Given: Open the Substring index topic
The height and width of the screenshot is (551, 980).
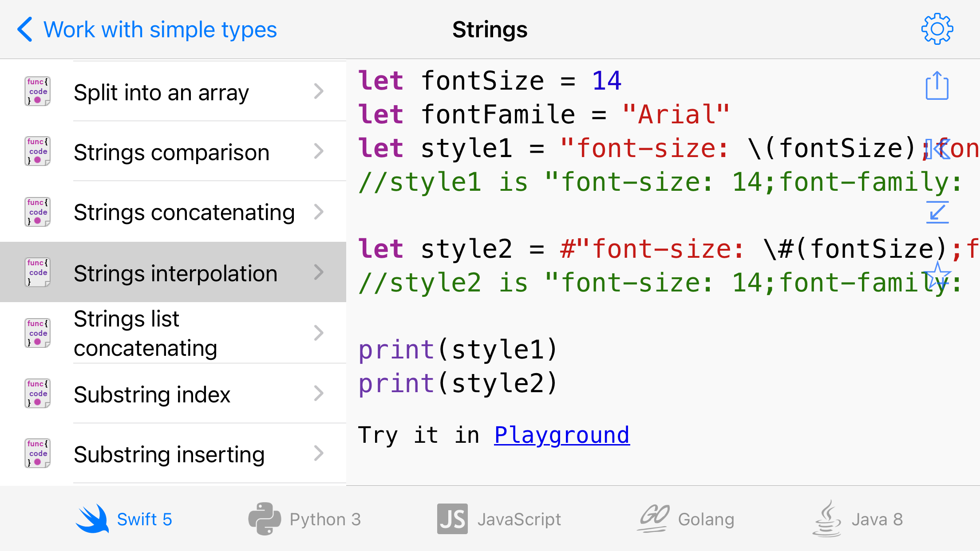Looking at the screenshot, I should (x=173, y=393).
